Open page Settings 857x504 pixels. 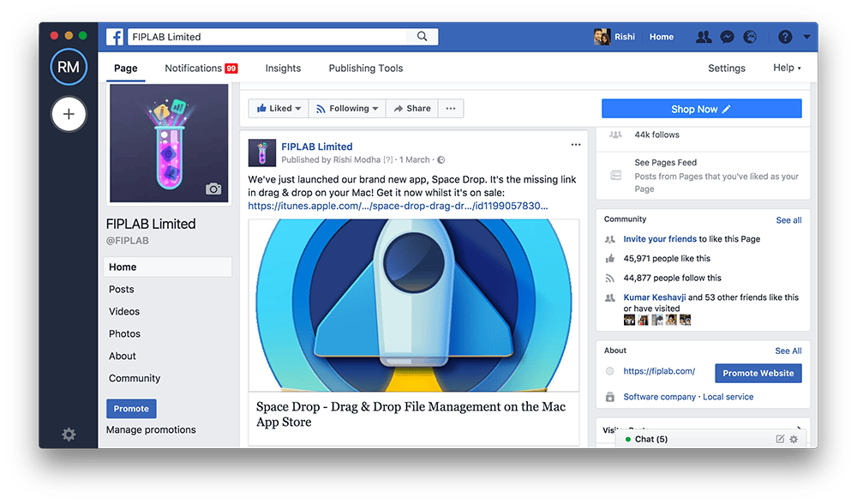pyautogui.click(x=727, y=69)
